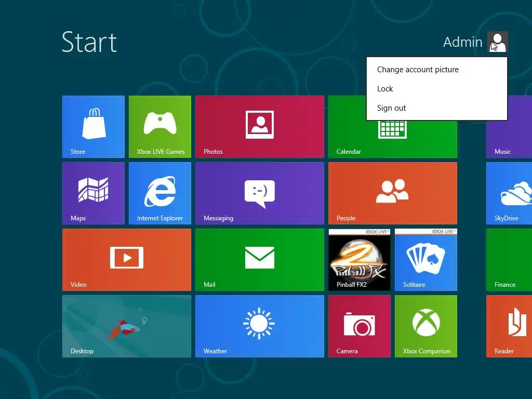Viewport: 532px width, 399px height.
Task: Launch the Solitaire tile
Action: pyautogui.click(x=426, y=260)
